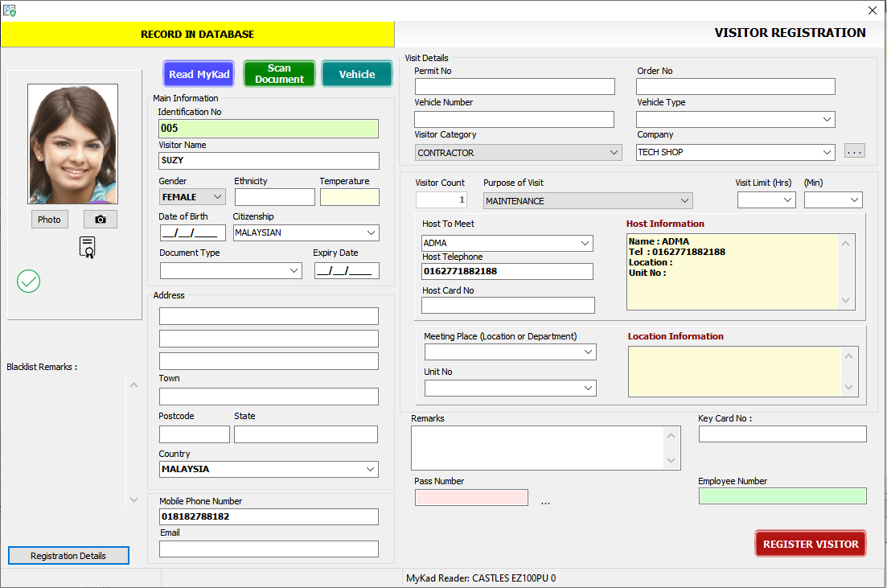Click the Scan Document button
Screen dimensions: 887x588
[x=279, y=74]
